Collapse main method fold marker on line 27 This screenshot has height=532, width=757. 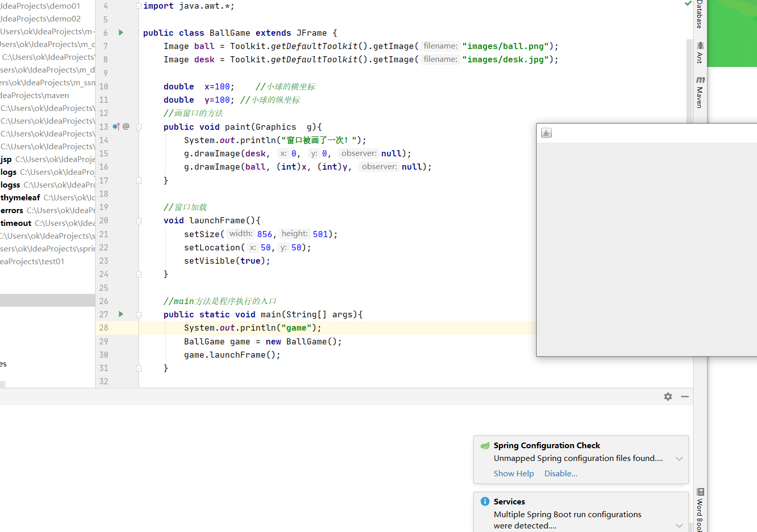(139, 315)
